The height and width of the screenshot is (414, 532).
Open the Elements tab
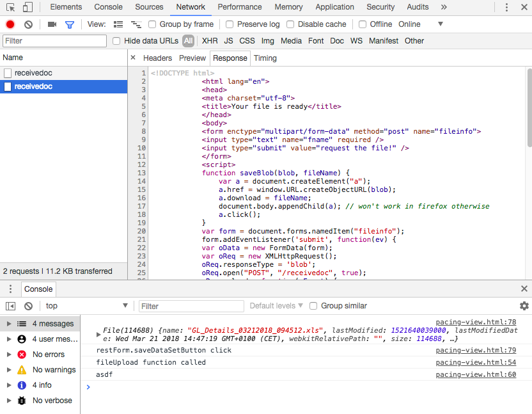tap(66, 7)
